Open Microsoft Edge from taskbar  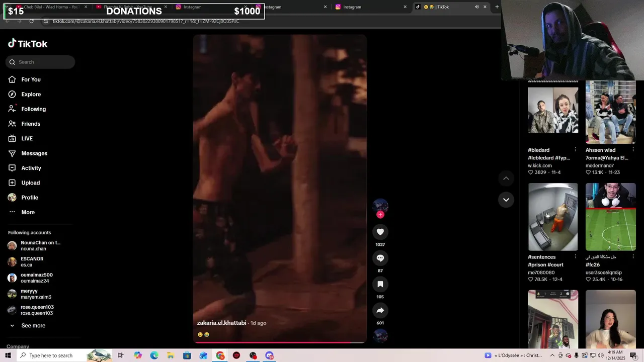pyautogui.click(x=154, y=355)
